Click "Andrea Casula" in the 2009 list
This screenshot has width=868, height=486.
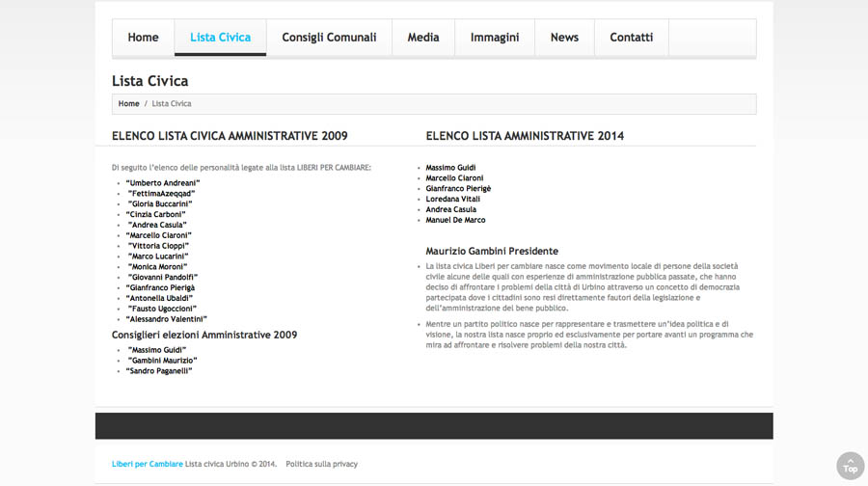[157, 225]
